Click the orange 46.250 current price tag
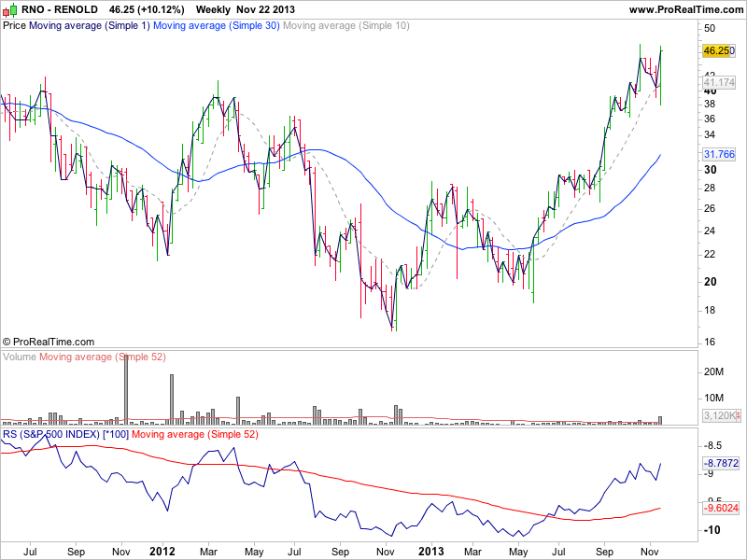The width and height of the screenshot is (747, 560). coord(718,49)
